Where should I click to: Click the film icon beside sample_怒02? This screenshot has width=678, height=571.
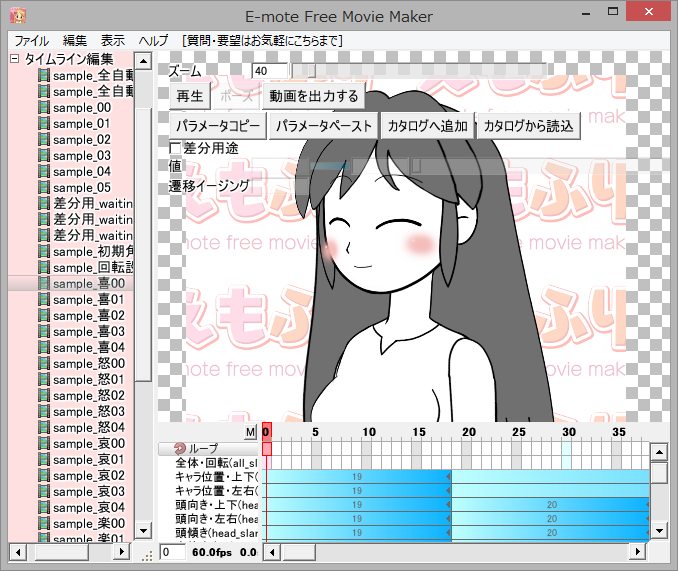coord(44,396)
